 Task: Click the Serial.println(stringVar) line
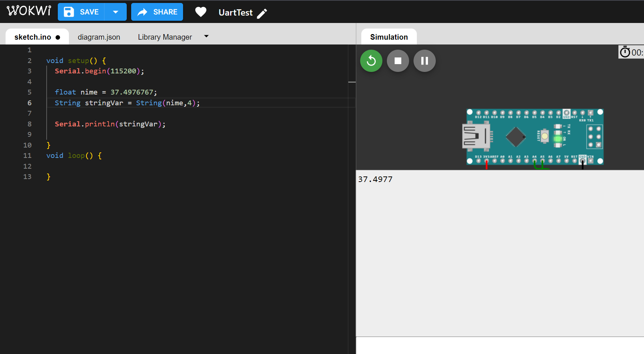coord(110,124)
